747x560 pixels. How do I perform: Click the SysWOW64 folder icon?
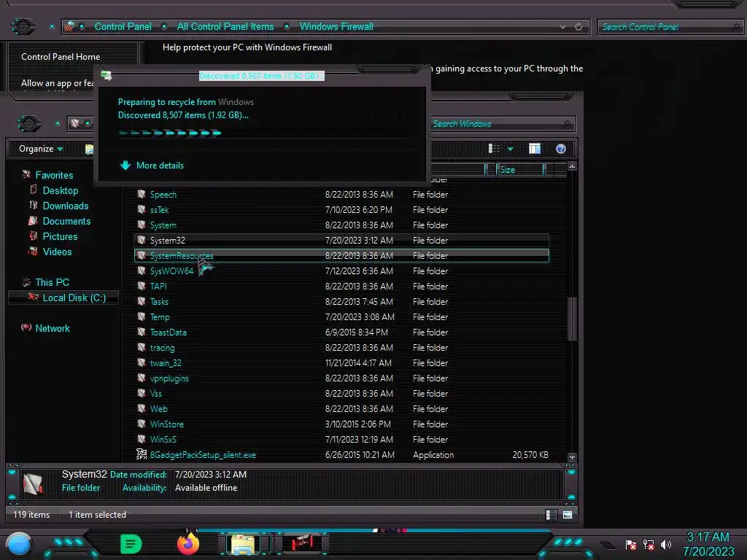[x=142, y=271]
